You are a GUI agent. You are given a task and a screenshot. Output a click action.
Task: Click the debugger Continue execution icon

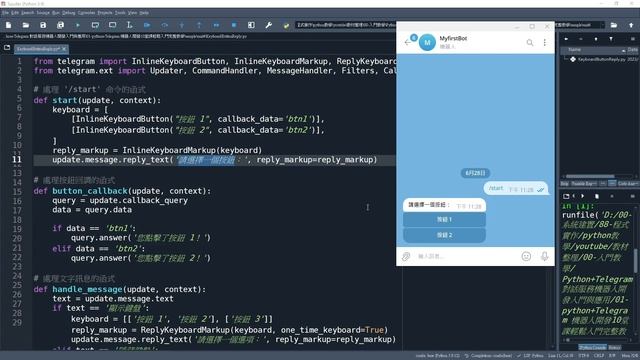pos(216,25)
